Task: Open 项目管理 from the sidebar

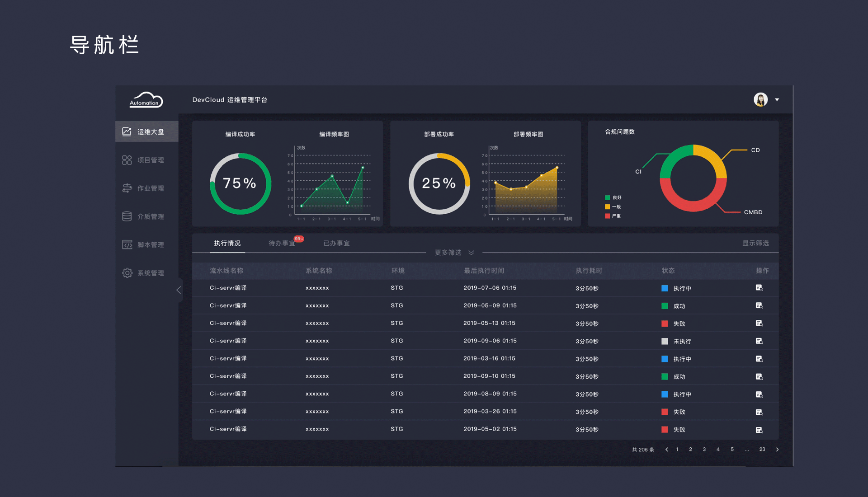Action: click(127, 159)
